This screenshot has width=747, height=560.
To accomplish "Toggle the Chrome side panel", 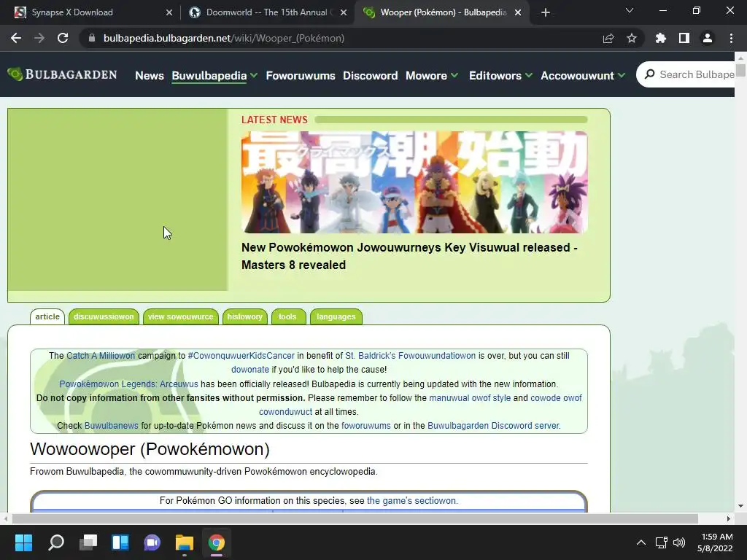I will tap(684, 38).
